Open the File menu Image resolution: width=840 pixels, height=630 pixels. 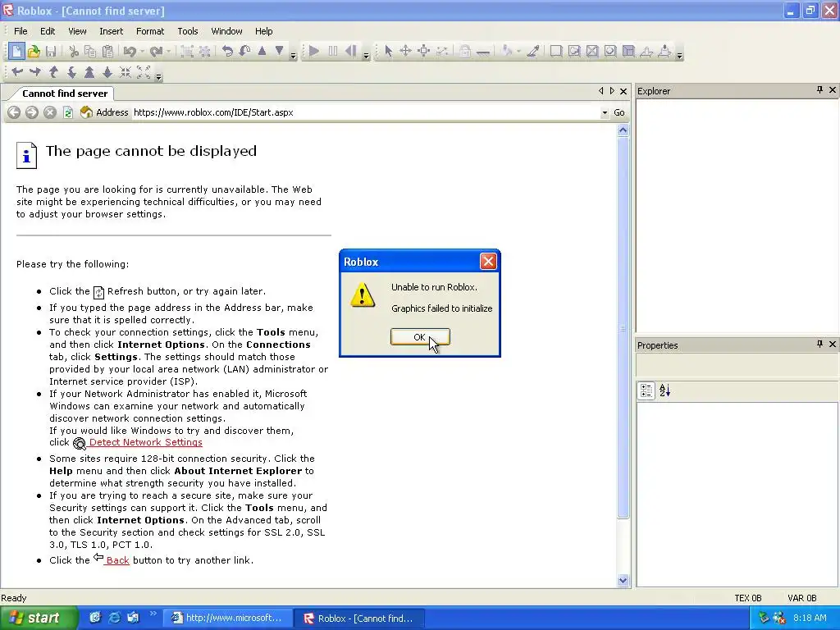point(21,31)
